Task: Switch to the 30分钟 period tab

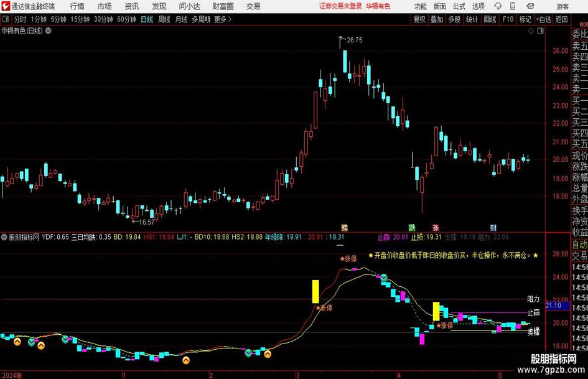Action: (x=103, y=19)
